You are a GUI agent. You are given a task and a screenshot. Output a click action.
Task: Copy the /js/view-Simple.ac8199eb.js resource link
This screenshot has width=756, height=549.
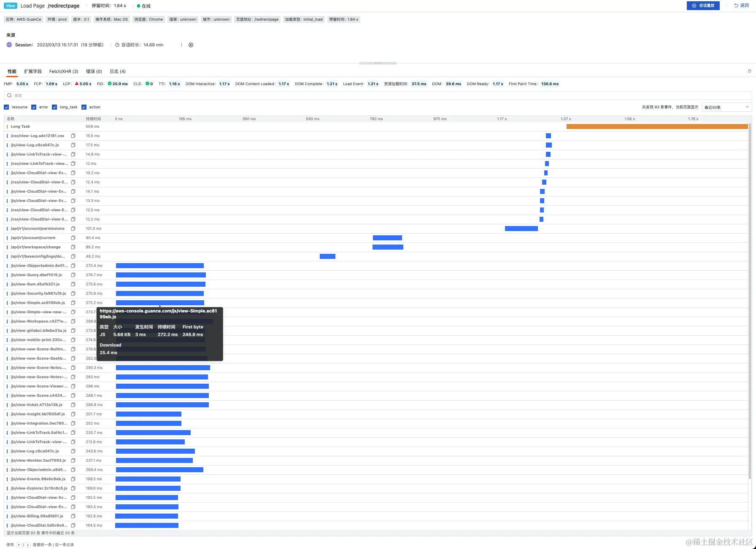pyautogui.click(x=73, y=303)
